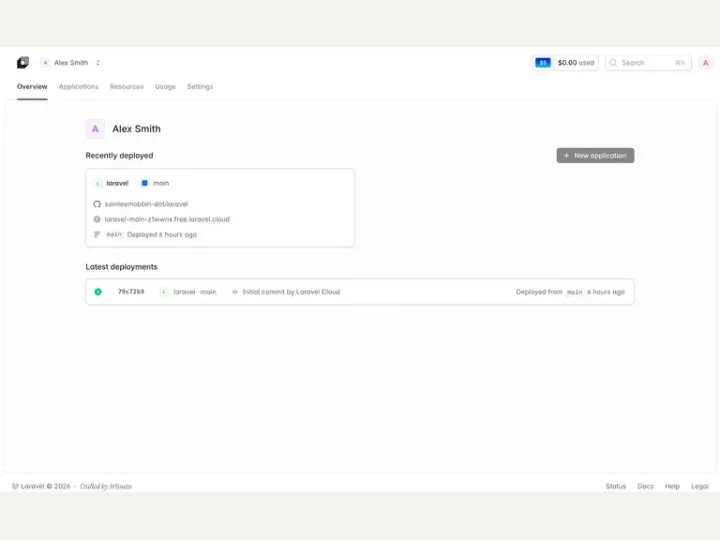Open the Alex Smith organization switcher

point(71,62)
